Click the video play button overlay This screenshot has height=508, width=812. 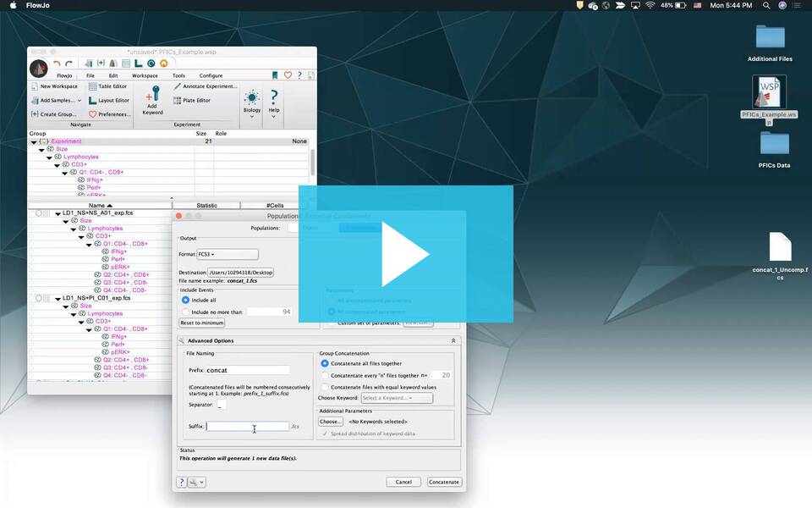click(x=405, y=254)
